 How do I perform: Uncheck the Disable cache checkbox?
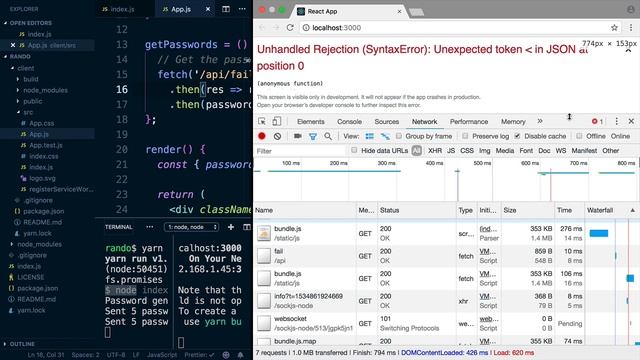coord(517,136)
